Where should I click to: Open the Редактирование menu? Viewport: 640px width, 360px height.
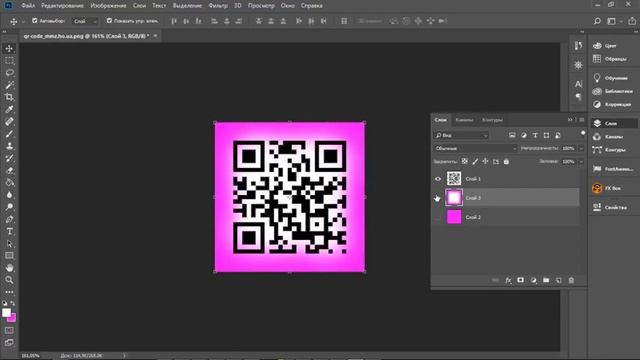(62, 6)
